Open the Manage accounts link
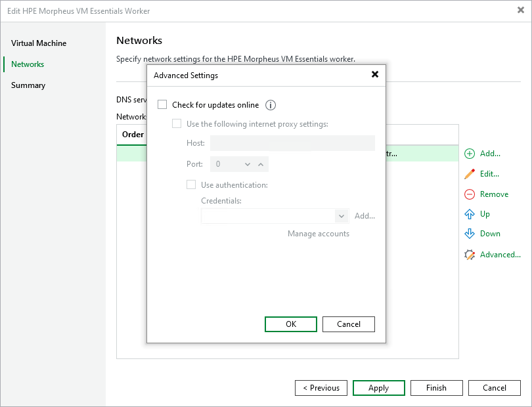This screenshot has width=532, height=407. point(318,233)
